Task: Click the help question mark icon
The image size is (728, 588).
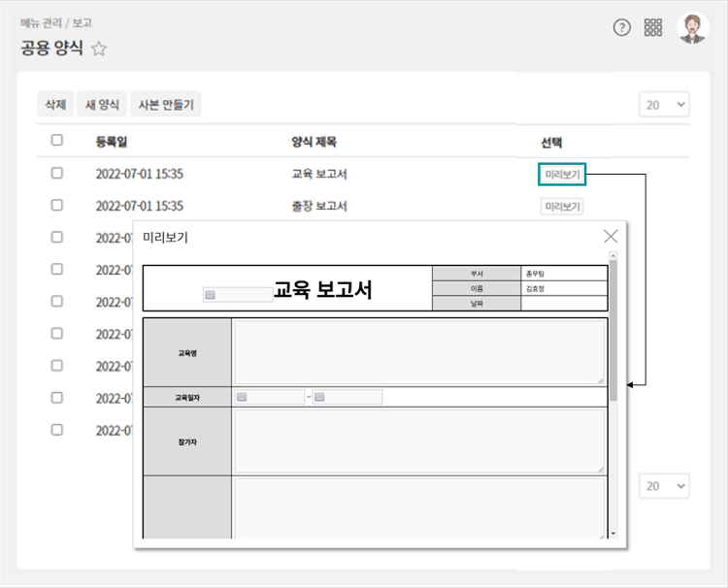Action: pos(622,28)
